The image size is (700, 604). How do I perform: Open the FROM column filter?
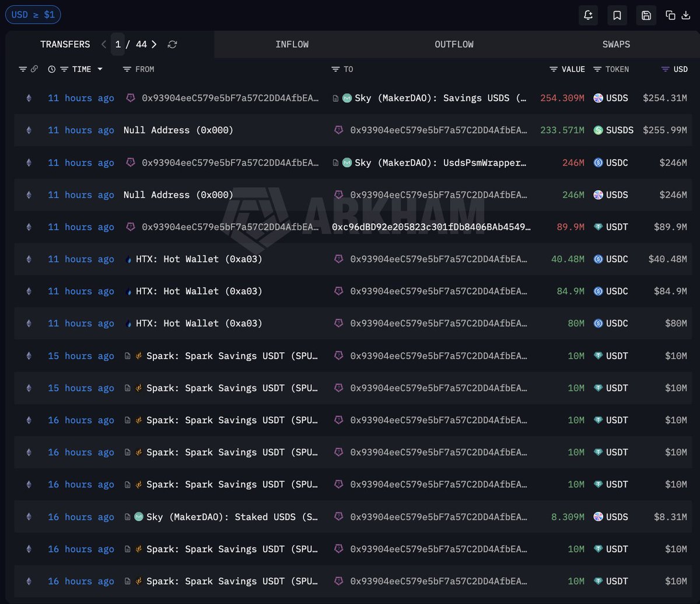(127, 69)
